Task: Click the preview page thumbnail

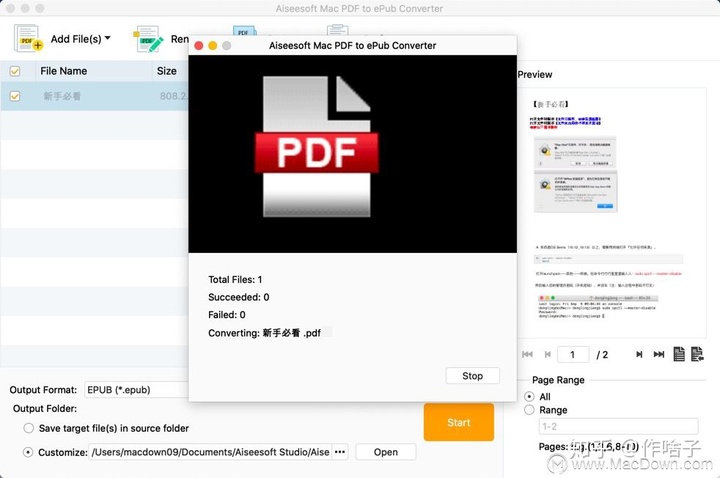Action: coord(612,213)
